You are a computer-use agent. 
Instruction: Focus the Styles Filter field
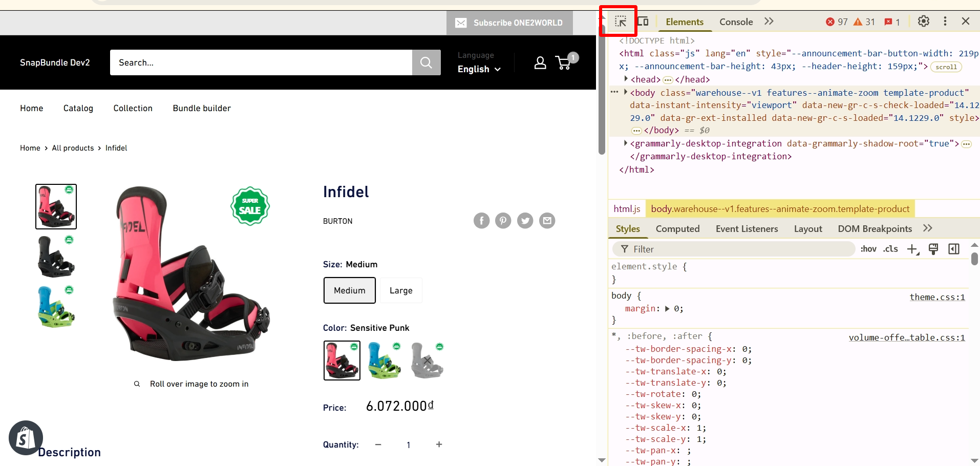pos(734,249)
